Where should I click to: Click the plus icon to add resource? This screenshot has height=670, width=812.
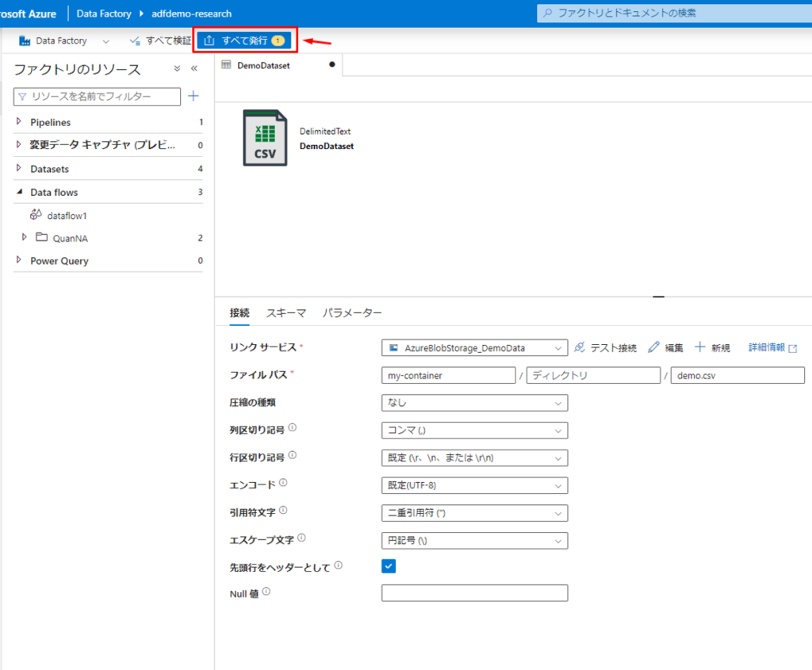(193, 96)
